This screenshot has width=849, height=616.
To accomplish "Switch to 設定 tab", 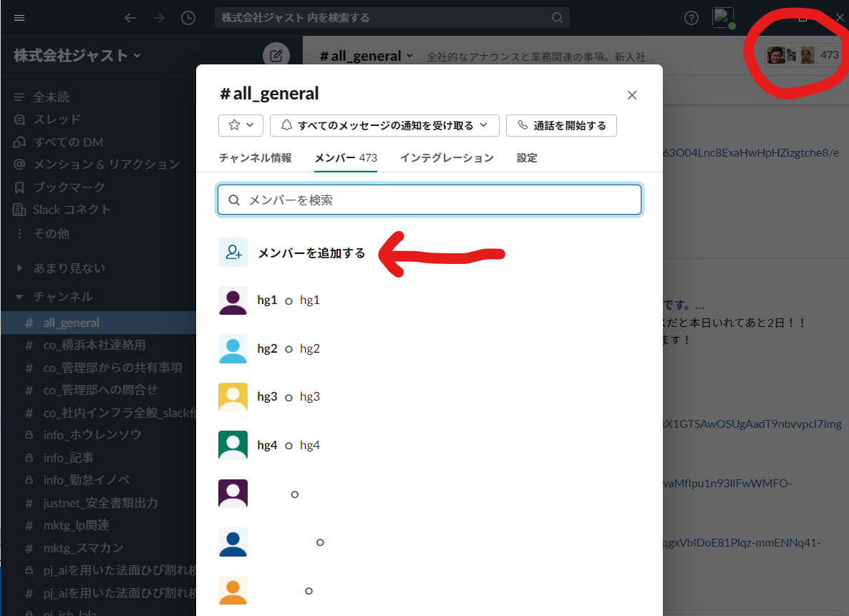I will tap(527, 158).
